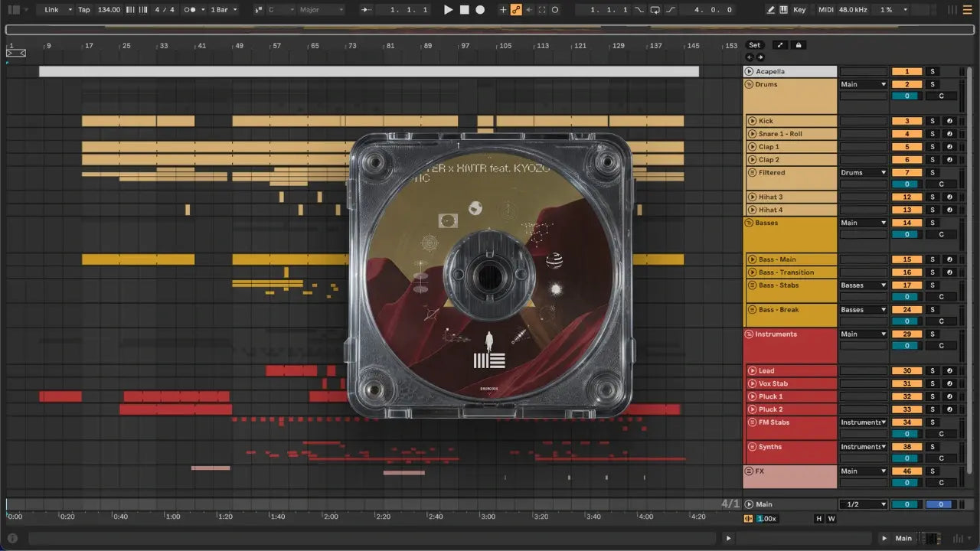Arm the Clap 2 track for recording

point(949,159)
